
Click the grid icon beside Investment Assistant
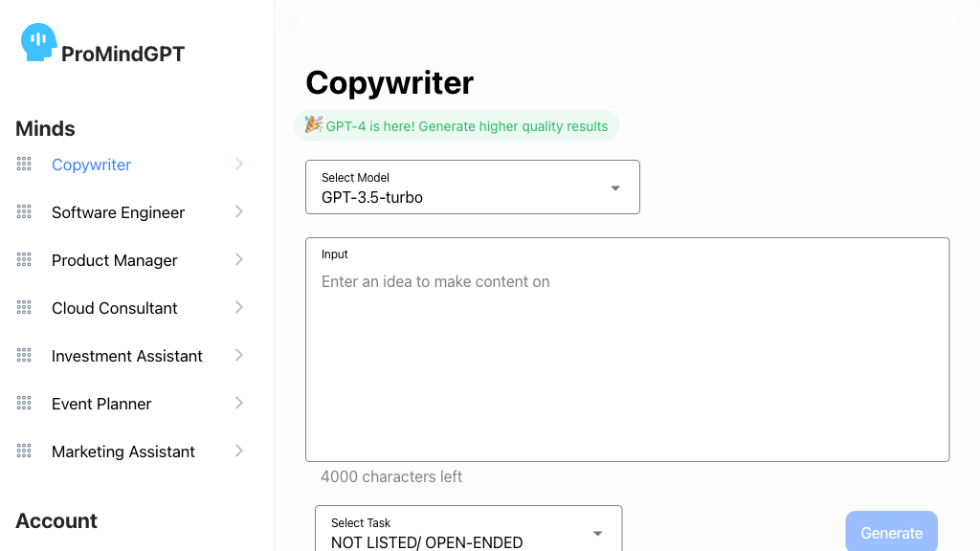(x=24, y=356)
